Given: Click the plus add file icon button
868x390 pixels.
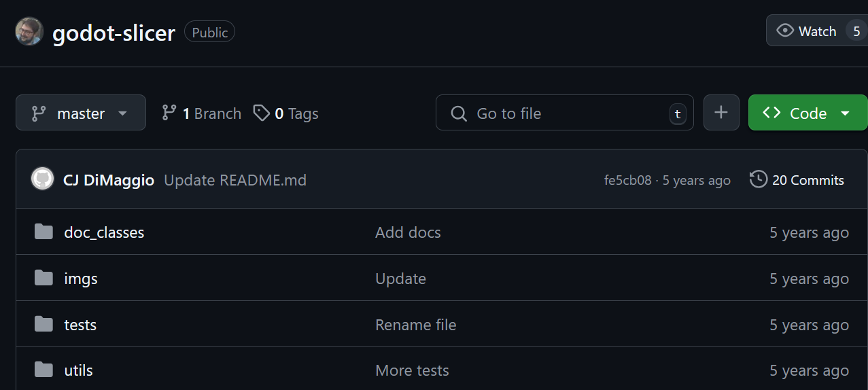Looking at the screenshot, I should (721, 113).
